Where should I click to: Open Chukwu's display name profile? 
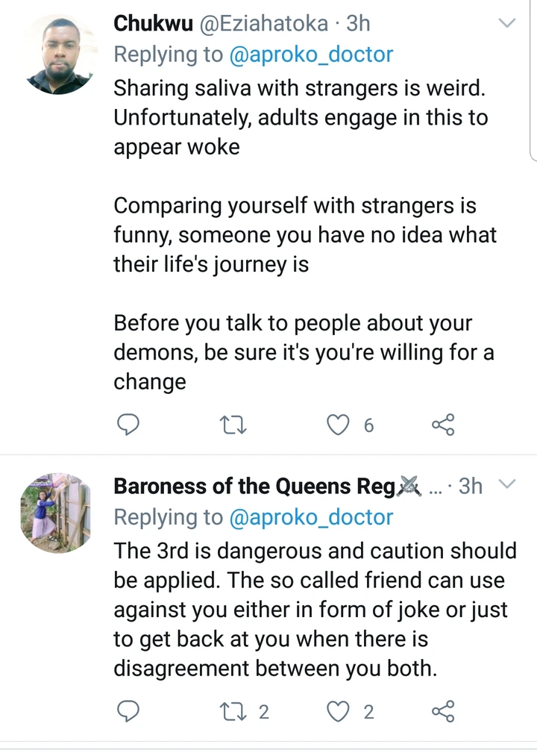151,23
